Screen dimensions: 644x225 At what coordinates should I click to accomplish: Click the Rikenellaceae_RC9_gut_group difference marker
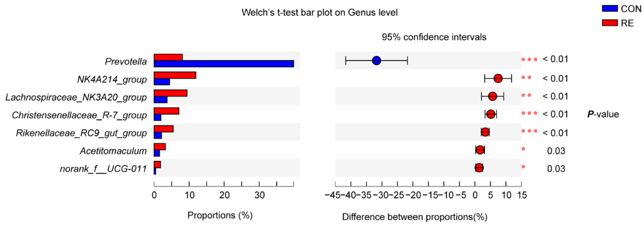[485, 132]
